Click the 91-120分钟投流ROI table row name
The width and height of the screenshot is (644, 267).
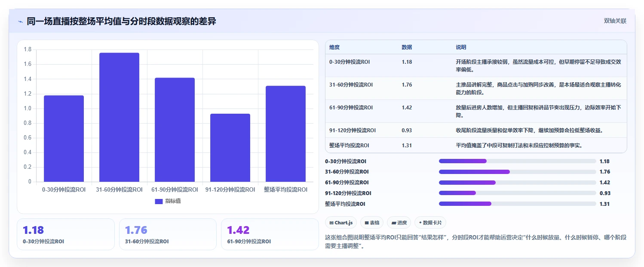coord(353,130)
